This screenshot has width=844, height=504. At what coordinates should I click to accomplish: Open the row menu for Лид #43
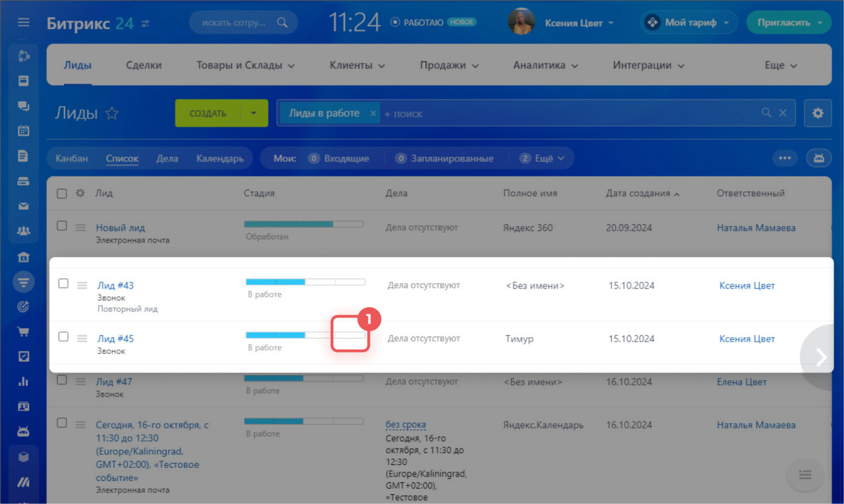[x=82, y=285]
